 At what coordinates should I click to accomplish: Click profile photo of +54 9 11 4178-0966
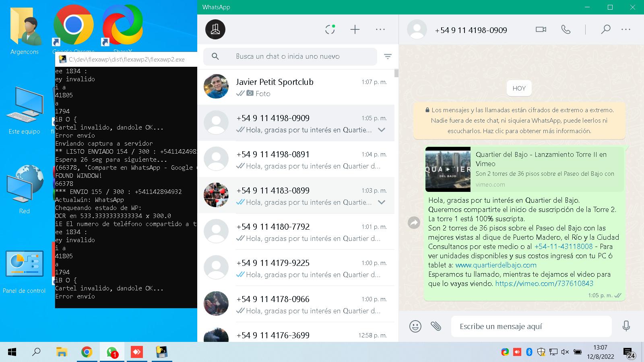pyautogui.click(x=216, y=304)
